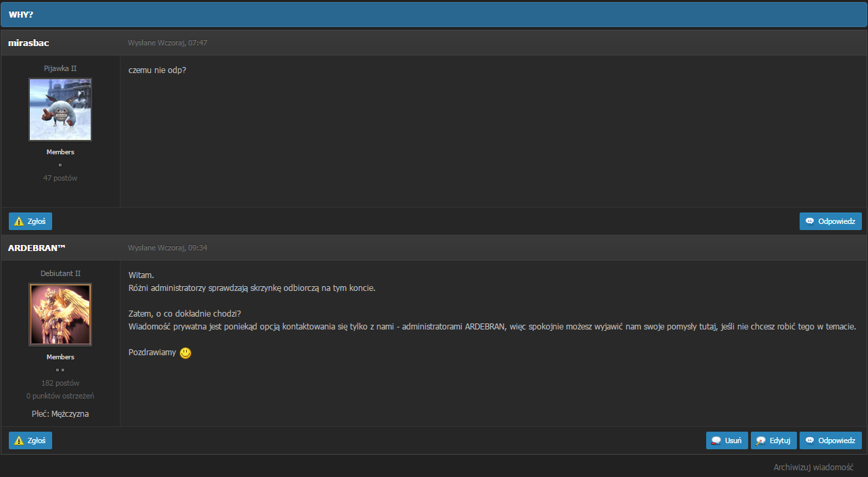The height and width of the screenshot is (477, 868).
Task: Report mirasbac's post with Zgłoś button
Action: pos(30,221)
